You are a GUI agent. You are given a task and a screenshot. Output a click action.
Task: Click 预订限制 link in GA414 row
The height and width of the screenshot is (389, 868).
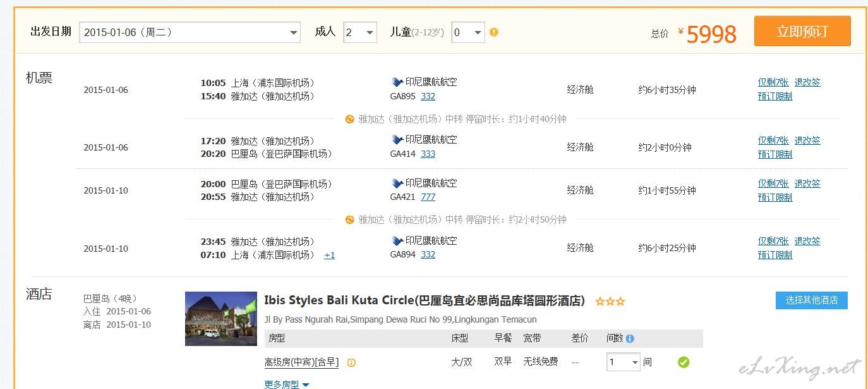coord(775,154)
